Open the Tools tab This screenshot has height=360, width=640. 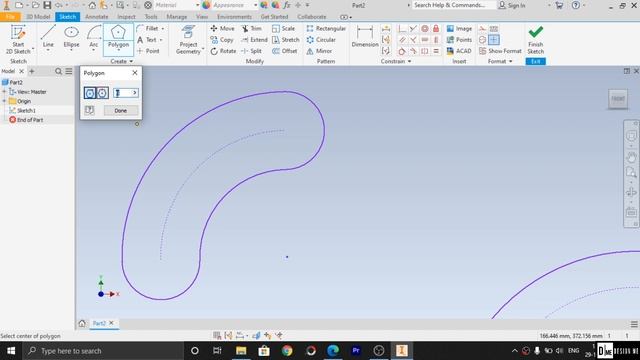(151, 17)
